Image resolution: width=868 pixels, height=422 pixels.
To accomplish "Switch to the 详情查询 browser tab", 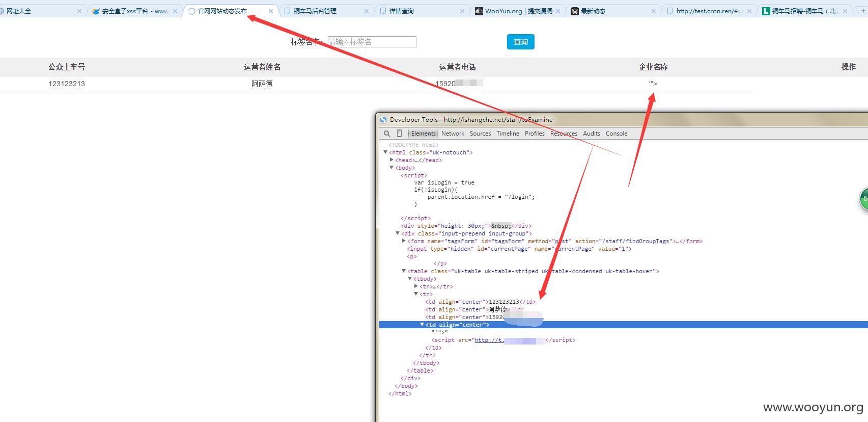I will tap(422, 11).
